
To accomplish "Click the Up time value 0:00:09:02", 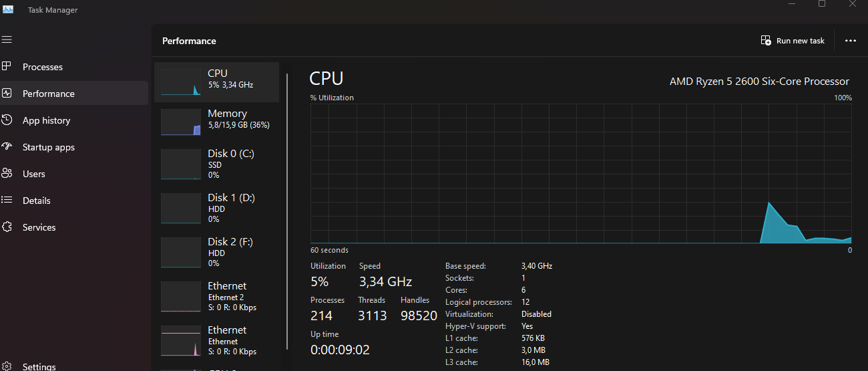I will 340,350.
